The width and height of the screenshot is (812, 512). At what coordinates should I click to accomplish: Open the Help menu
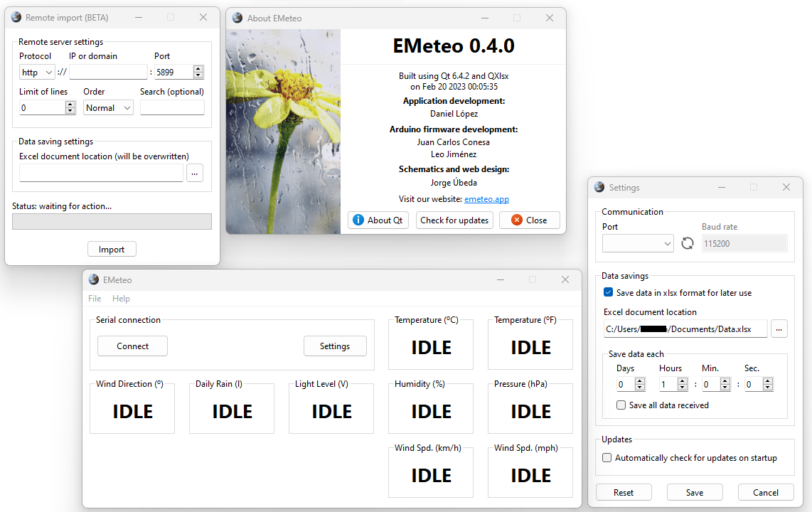pyautogui.click(x=121, y=298)
